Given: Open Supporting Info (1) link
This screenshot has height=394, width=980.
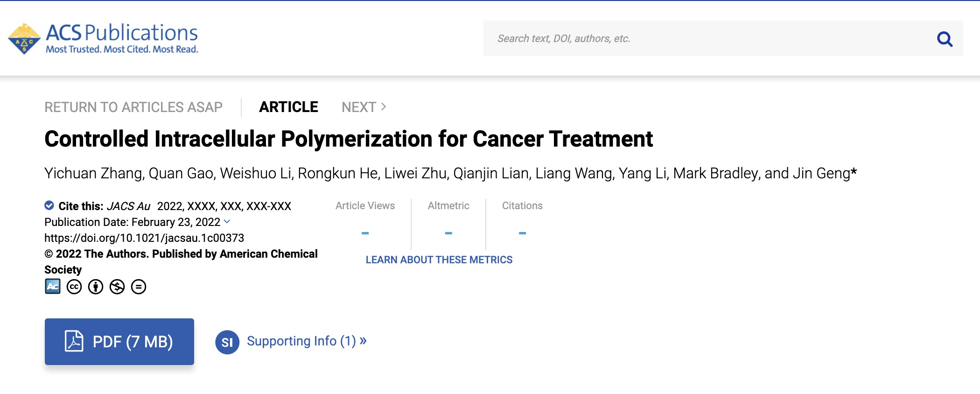Looking at the screenshot, I should [306, 341].
